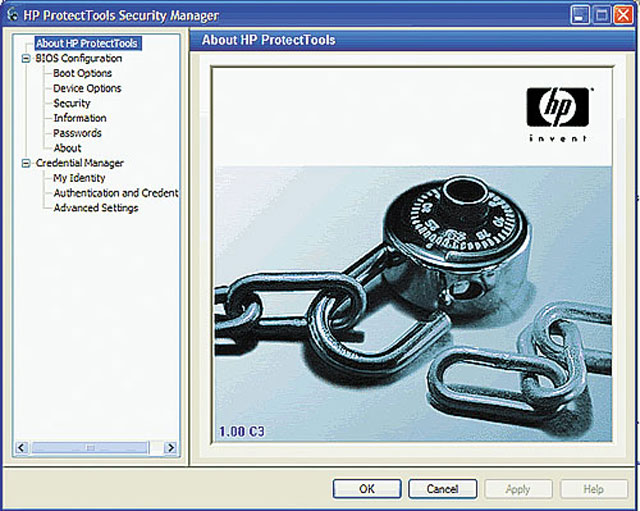Minimize the Security Manager window
Screen dimensions: 640x511
coord(580,15)
